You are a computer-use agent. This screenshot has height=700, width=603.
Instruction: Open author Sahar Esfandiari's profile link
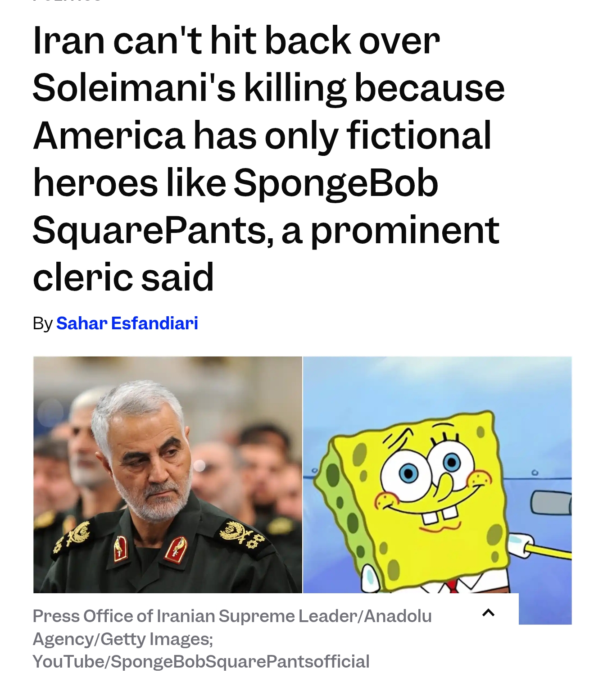pos(127,323)
